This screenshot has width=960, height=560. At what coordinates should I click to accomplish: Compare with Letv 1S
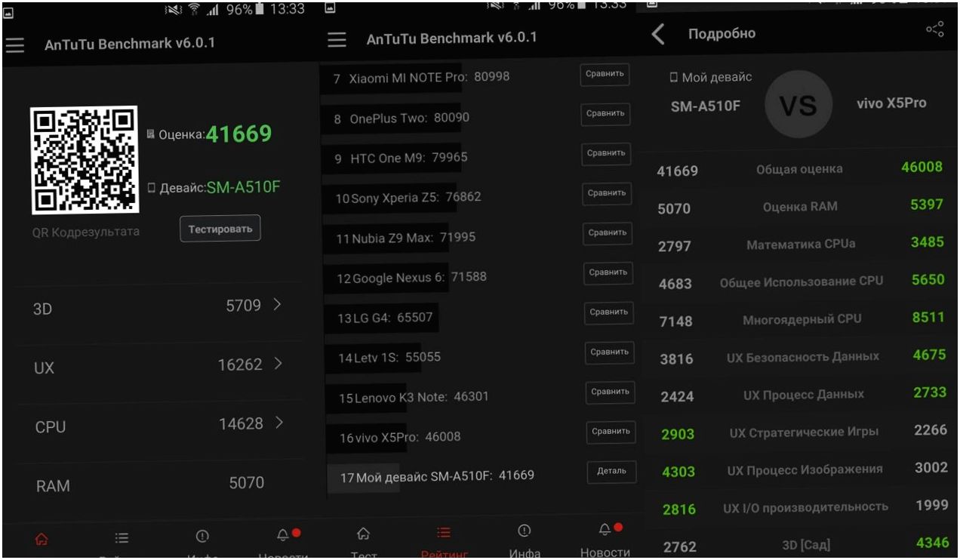tap(610, 352)
